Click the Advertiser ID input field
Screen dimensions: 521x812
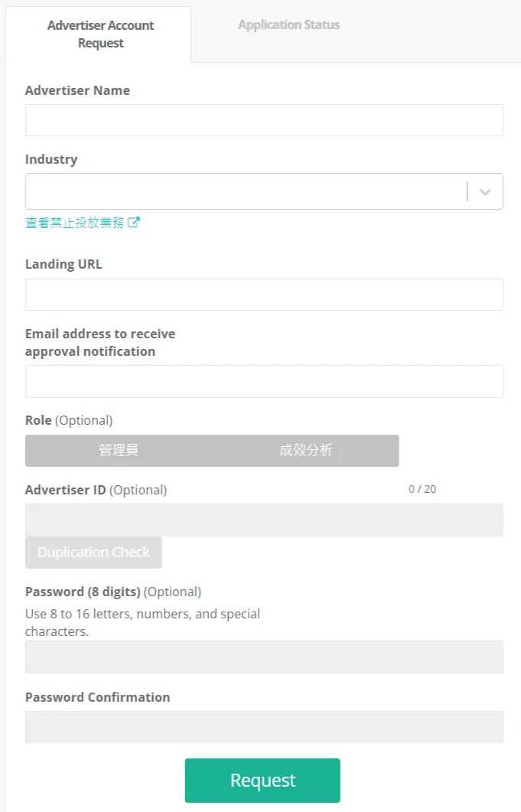[264, 520]
